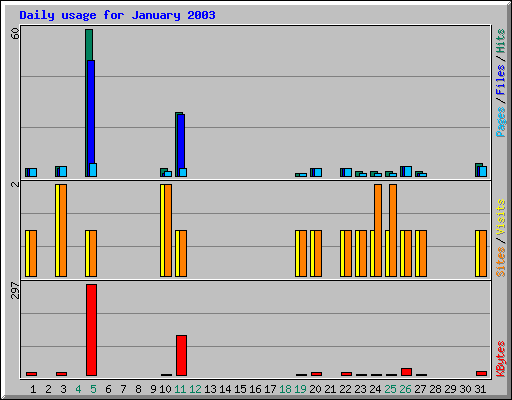512x400 pixels.
Task: Click day label '1' on the x-axis
Action: 33,389
